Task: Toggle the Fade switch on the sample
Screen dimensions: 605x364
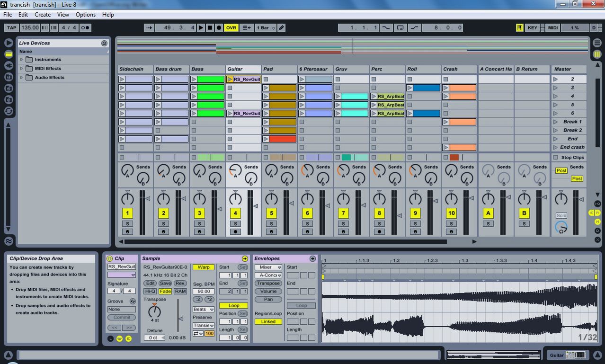Action: pyautogui.click(x=165, y=291)
